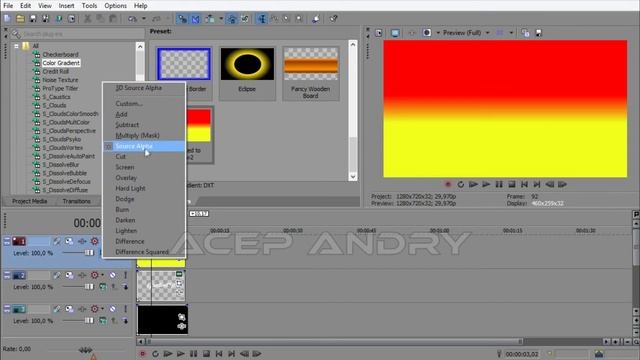This screenshot has height=360, width=640.
Task: Click the timeline Play button
Action: coord(180,354)
